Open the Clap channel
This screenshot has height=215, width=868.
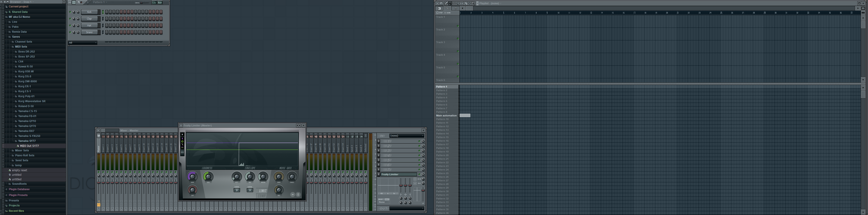coord(90,19)
